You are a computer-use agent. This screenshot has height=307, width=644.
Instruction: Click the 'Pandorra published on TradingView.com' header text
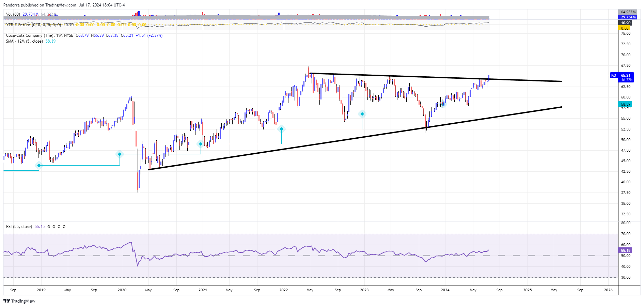[x=40, y=5]
